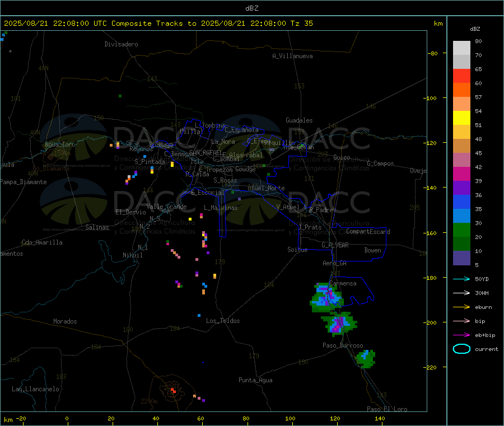Click the 'Agua_Toro' label
The width and height of the screenshot is (504, 426).
point(60,144)
